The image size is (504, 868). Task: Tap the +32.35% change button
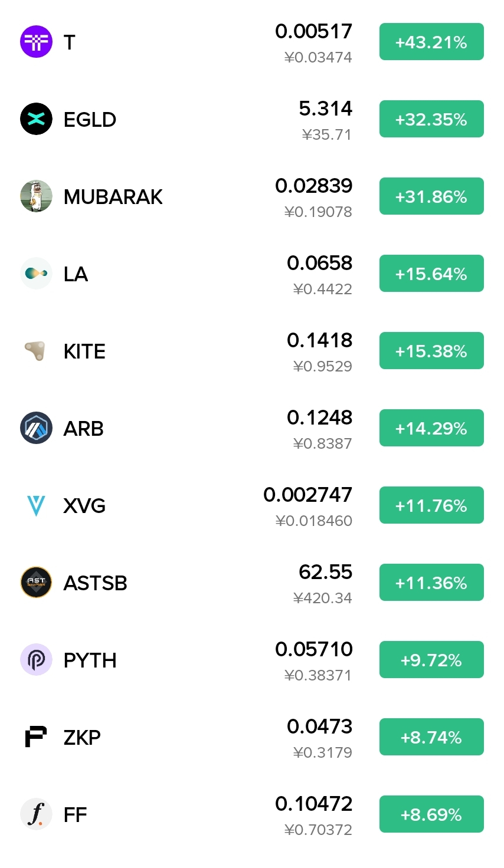pos(431,119)
